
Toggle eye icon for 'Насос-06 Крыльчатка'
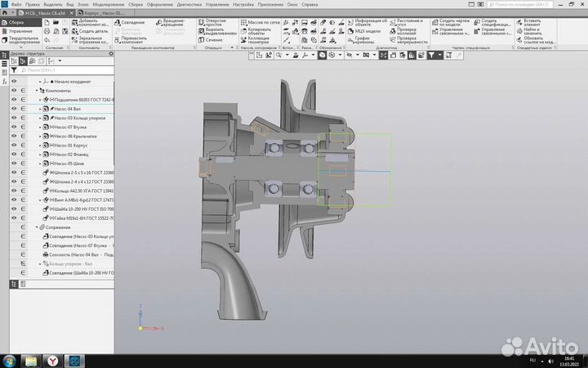click(14, 137)
